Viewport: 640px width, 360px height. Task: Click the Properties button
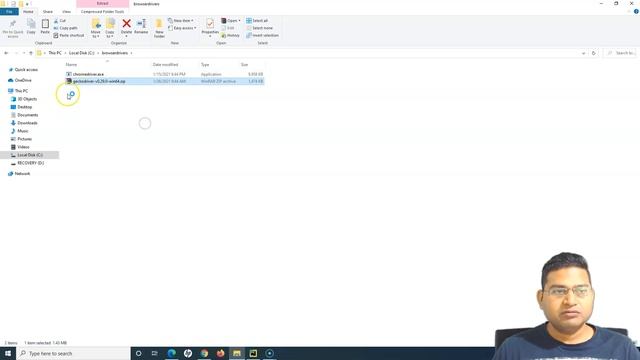point(210,28)
